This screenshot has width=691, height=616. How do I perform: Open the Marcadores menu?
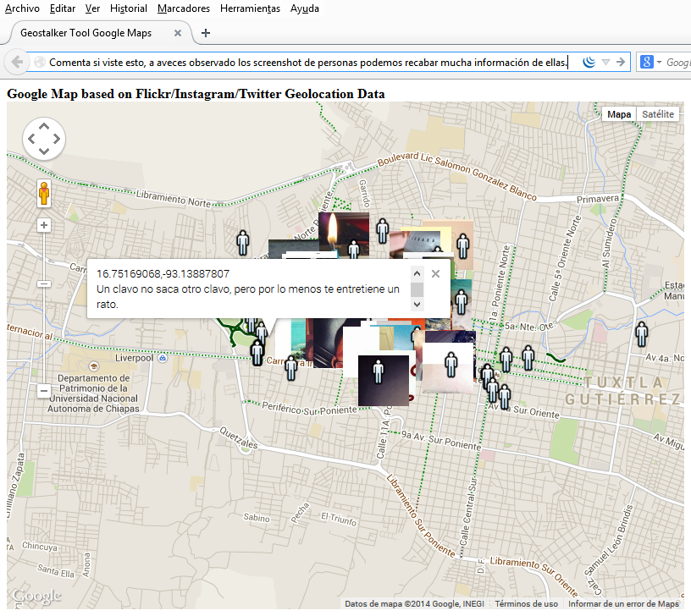[183, 8]
